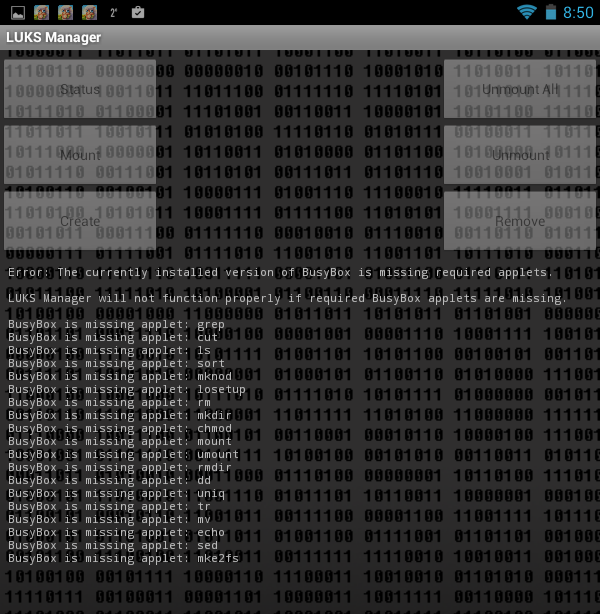Screen dimensions: 600x614
Task: Tap the Remove button
Action: click(520, 221)
